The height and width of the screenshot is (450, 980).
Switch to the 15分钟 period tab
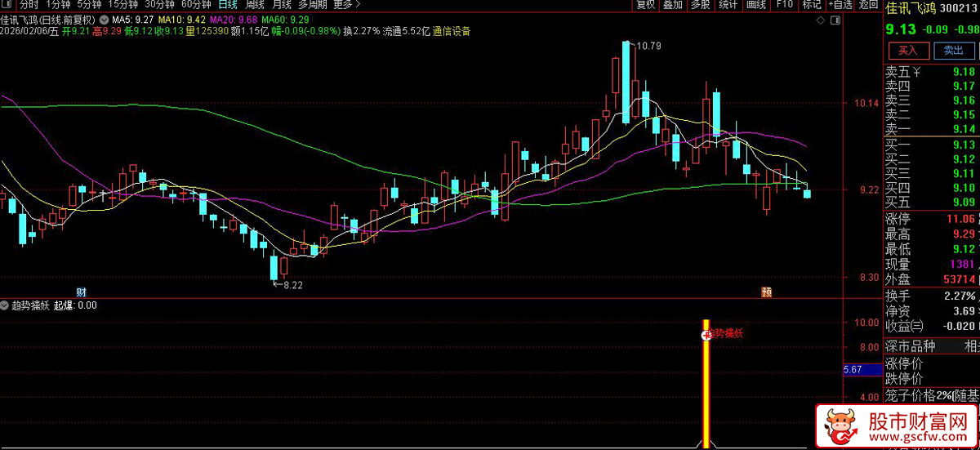click(123, 4)
